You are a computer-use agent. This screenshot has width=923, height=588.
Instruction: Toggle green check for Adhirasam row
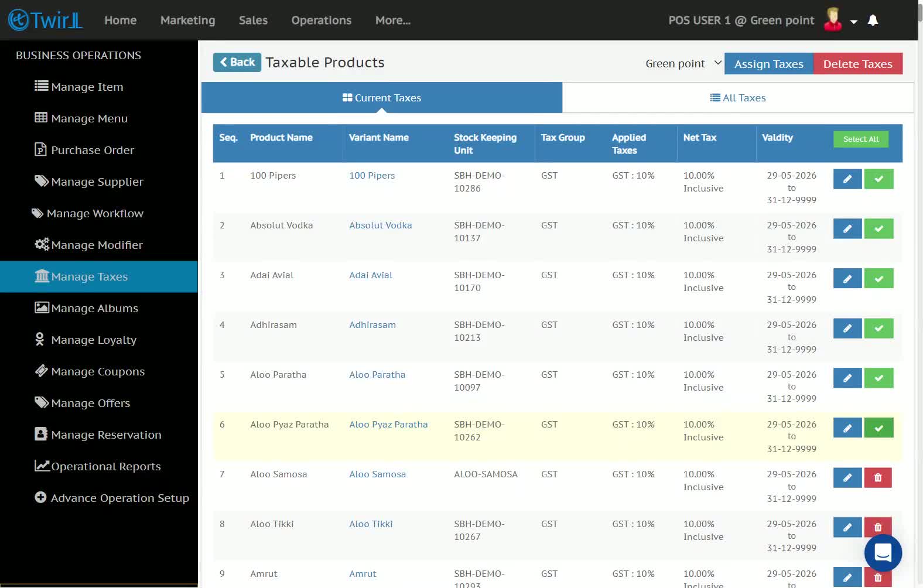878,328
